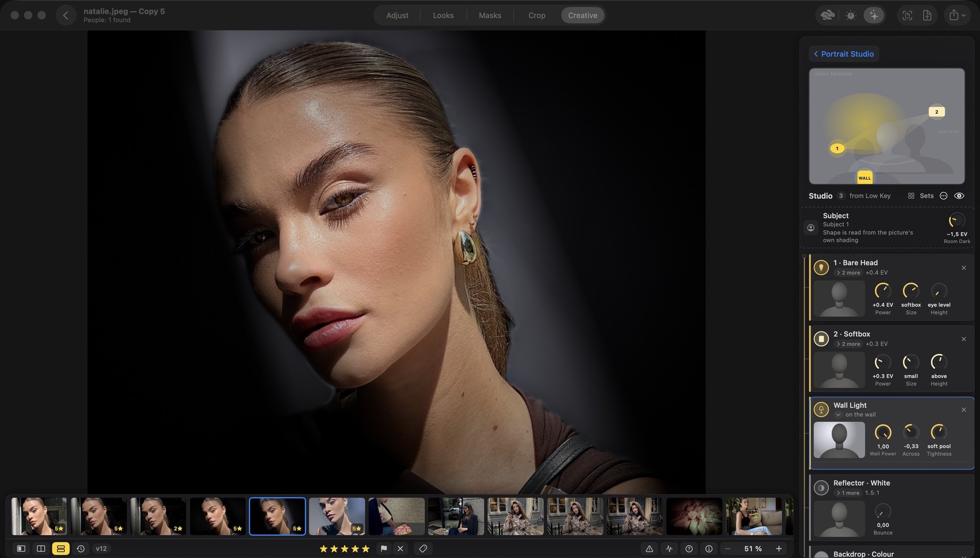Viewport: 980px width, 558px height.
Task: Adjust the Wall Power dial
Action: [882, 432]
